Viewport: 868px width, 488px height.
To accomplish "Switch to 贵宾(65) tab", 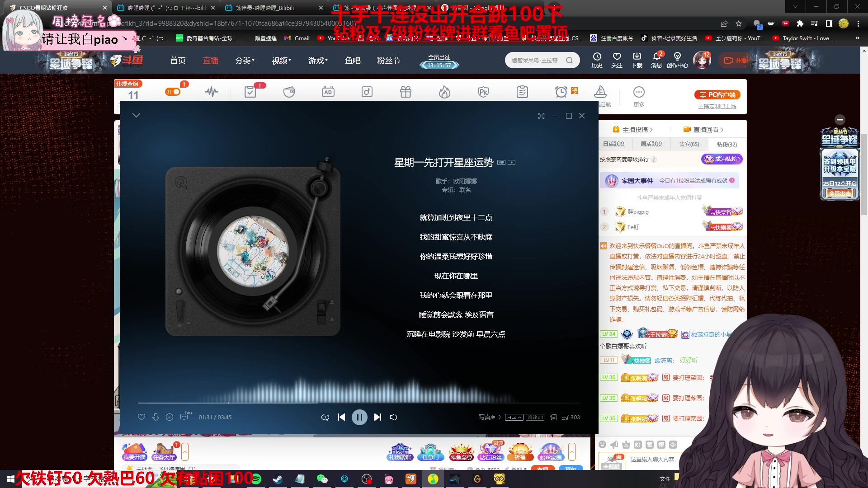I will (689, 144).
